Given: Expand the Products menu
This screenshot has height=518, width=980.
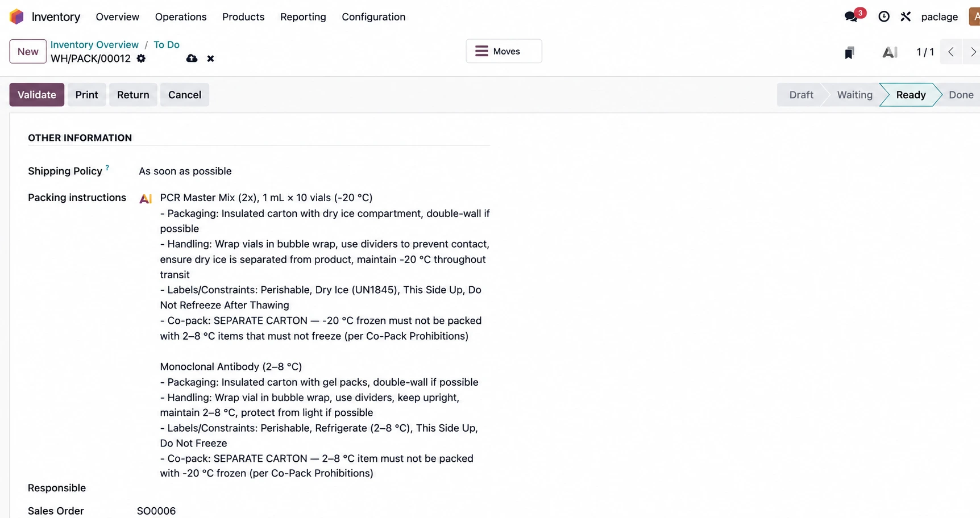Looking at the screenshot, I should click(243, 17).
